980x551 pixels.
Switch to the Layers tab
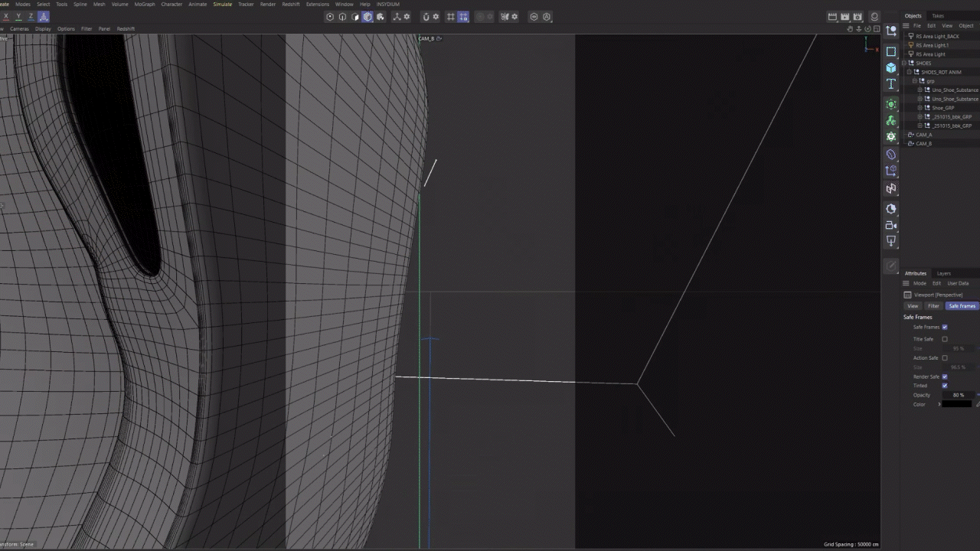point(944,273)
